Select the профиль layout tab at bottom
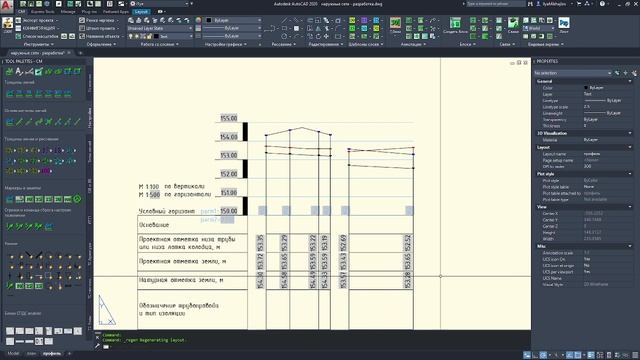The width and height of the screenshot is (640, 360). click(x=52, y=353)
